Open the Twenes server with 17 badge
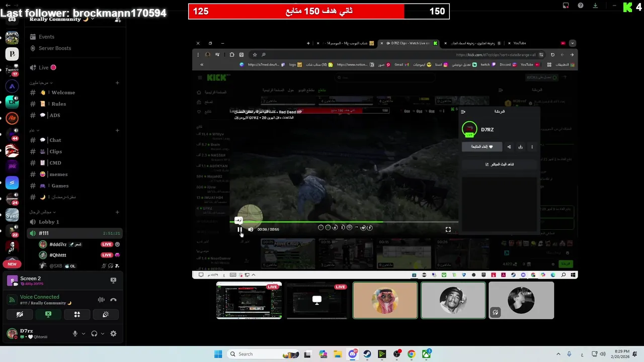The height and width of the screenshot is (362, 644). (12, 70)
